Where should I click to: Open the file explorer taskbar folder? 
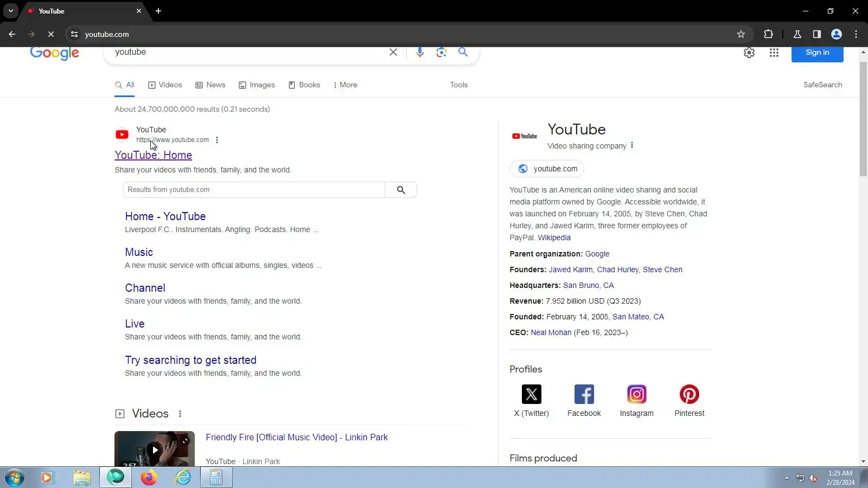(x=82, y=478)
